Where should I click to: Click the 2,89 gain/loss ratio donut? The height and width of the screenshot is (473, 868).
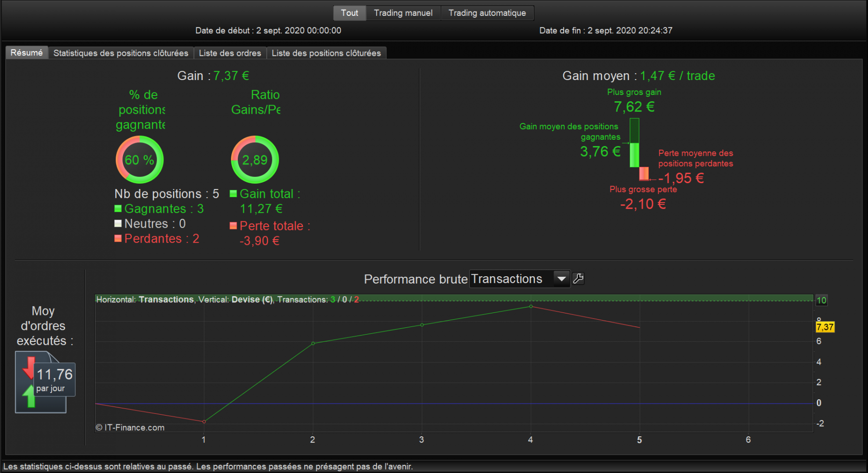click(x=255, y=160)
